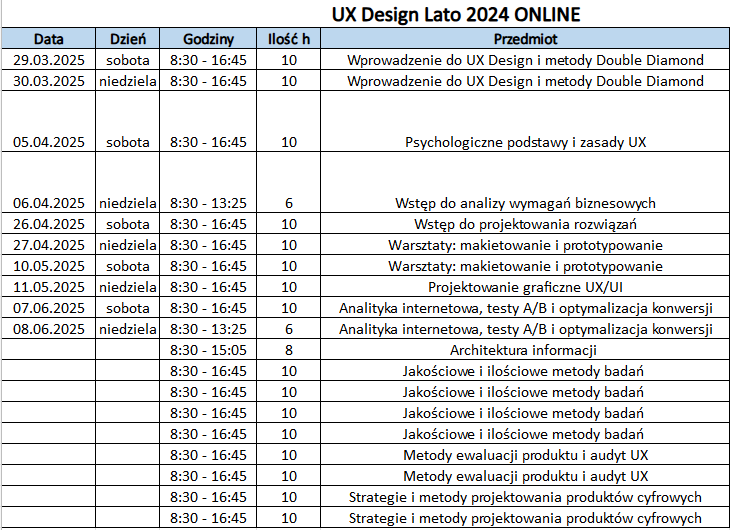Select Wstęp do projektowania rozwiązań cell

click(525, 224)
